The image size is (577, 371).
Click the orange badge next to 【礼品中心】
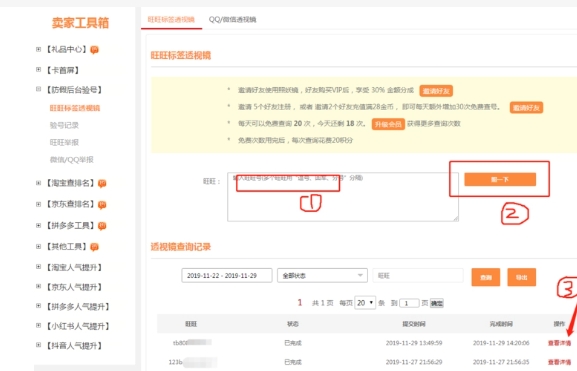[94, 50]
